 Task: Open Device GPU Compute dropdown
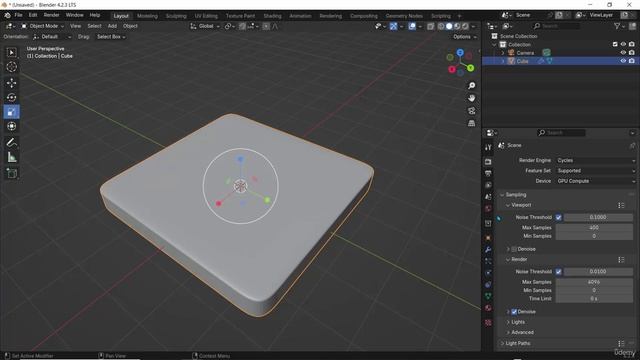(x=596, y=181)
